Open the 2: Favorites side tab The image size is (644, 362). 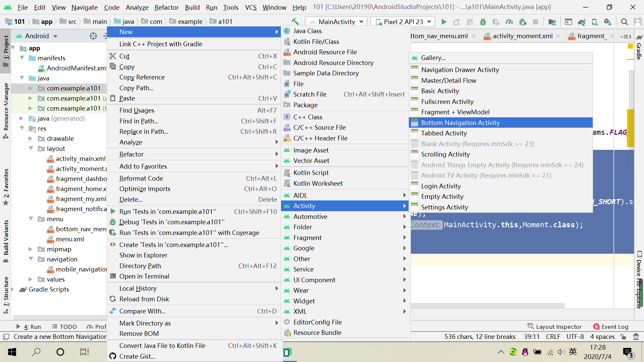coord(6,187)
